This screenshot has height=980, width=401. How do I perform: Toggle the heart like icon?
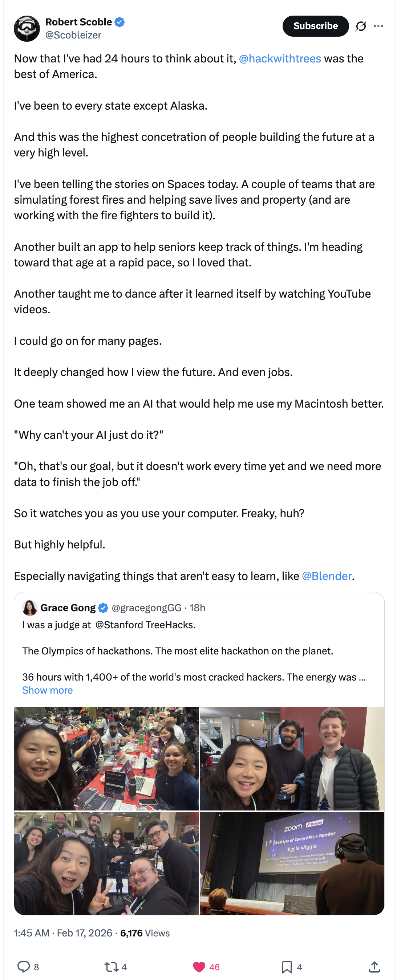pos(199,966)
